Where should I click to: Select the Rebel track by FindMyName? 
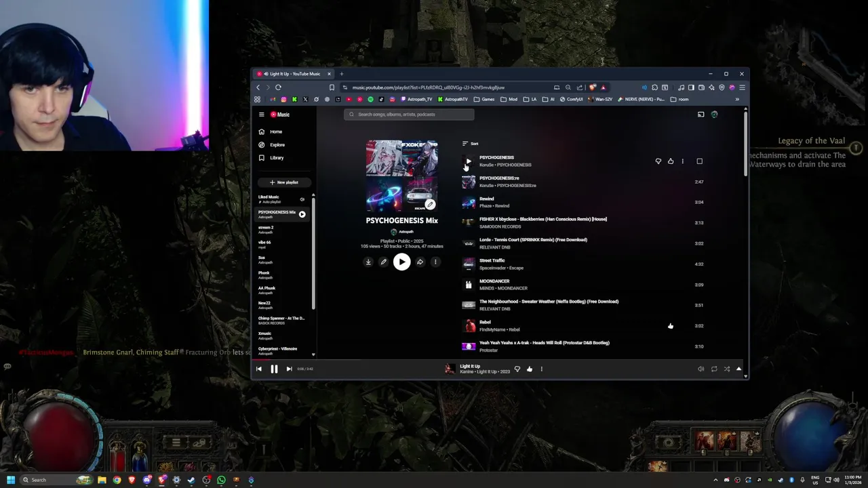pyautogui.click(x=485, y=322)
